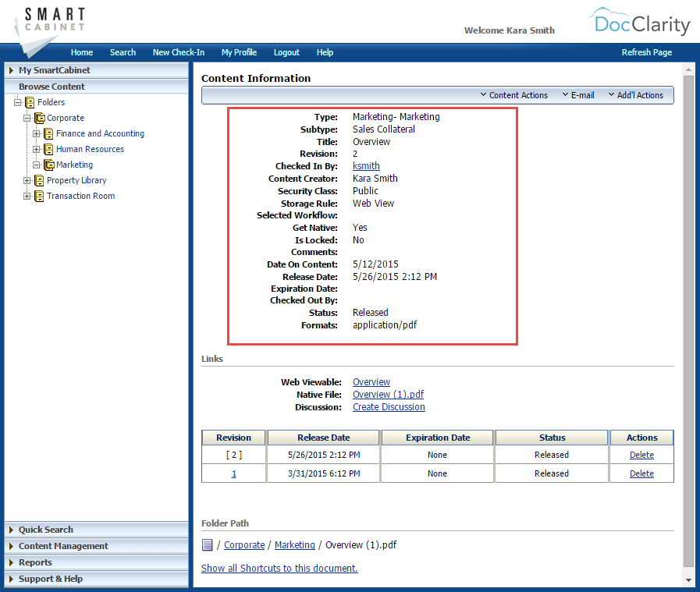Expand the Property Library tree node
The height and width of the screenshot is (592, 700).
click(x=27, y=180)
